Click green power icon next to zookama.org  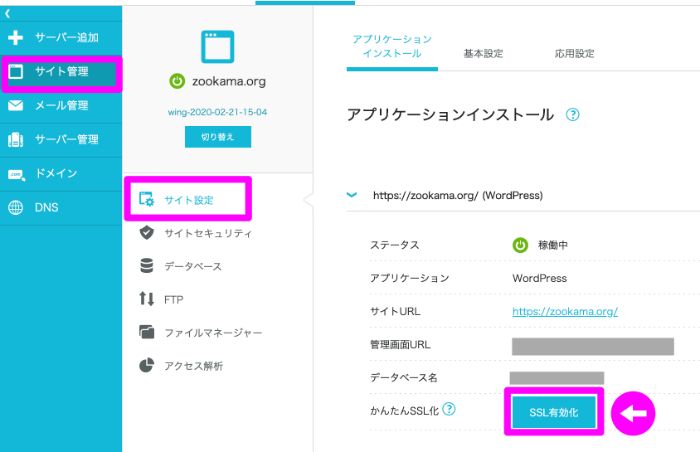177,81
